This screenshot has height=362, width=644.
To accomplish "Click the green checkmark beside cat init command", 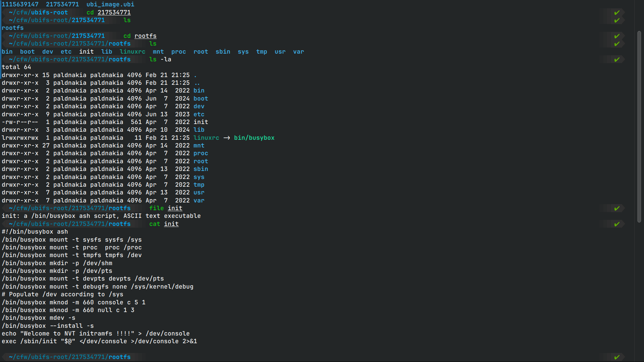I will coord(616,224).
